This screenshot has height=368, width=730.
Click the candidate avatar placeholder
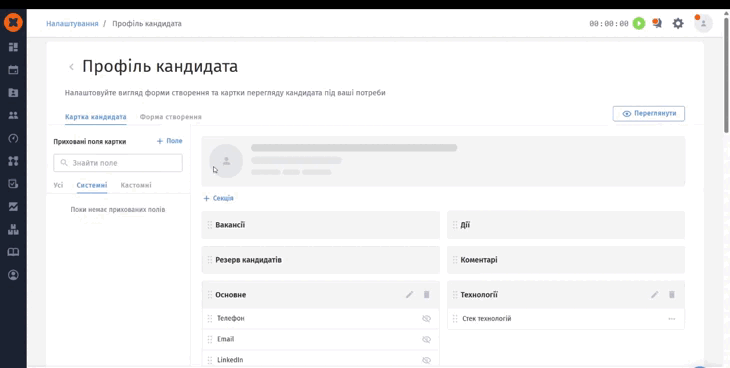[226, 161]
